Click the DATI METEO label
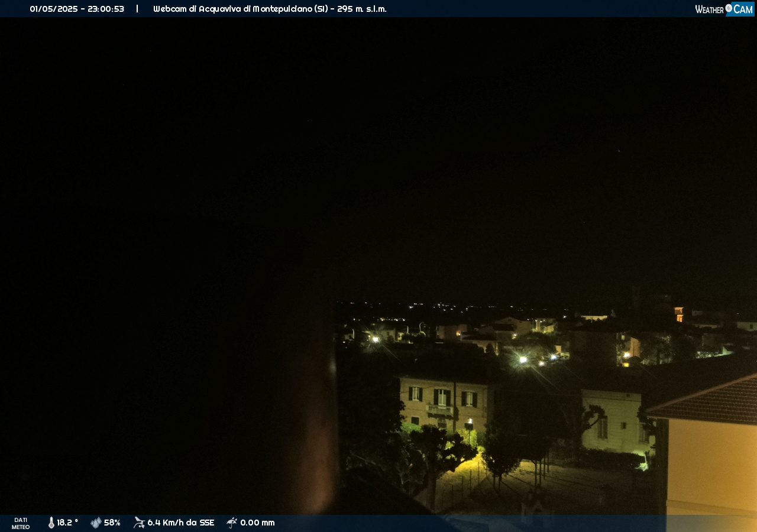Viewport: 757px width, 532px height. [21, 523]
